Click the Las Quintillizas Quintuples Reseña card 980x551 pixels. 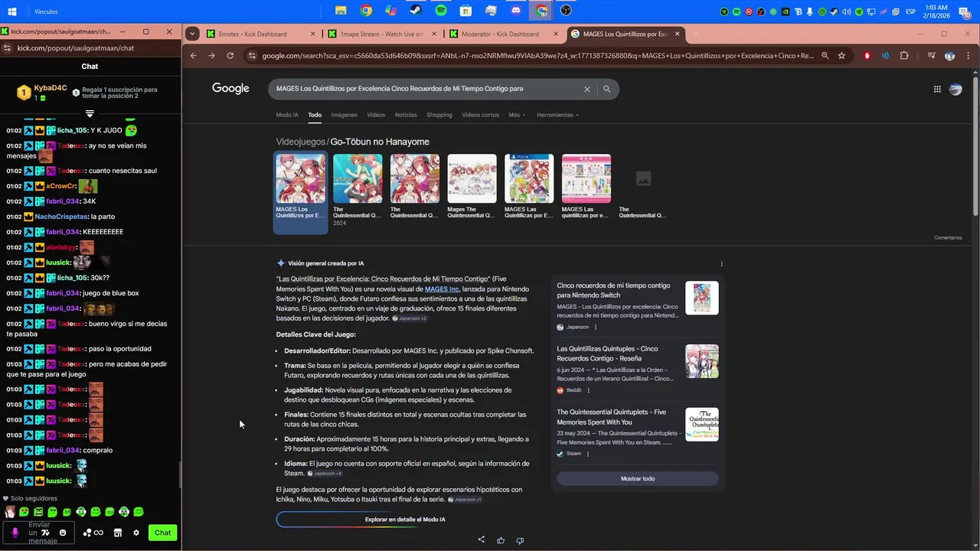click(638, 369)
